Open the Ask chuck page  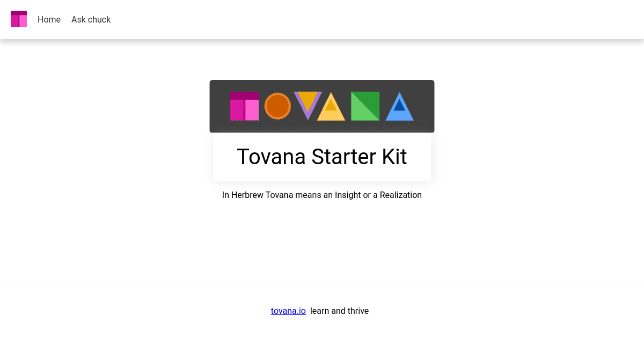tap(91, 19)
